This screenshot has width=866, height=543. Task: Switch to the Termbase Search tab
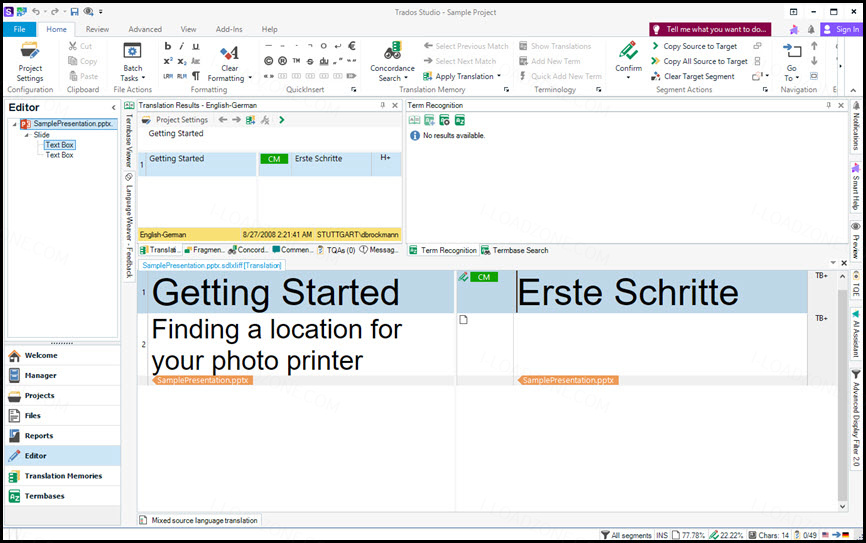515,250
